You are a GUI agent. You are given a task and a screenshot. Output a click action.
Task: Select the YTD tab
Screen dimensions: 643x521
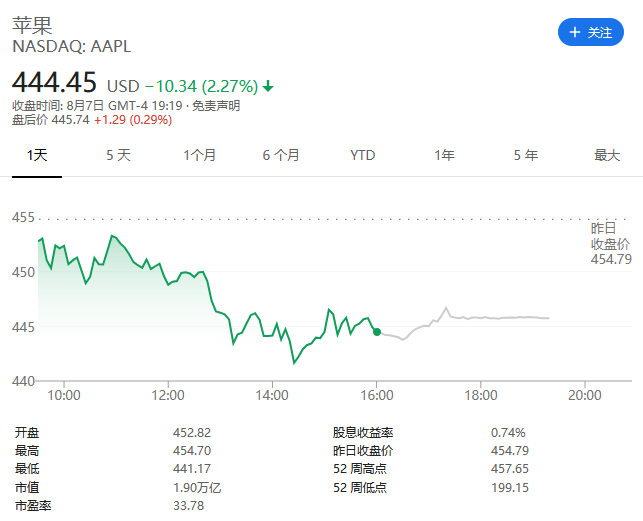click(x=362, y=155)
